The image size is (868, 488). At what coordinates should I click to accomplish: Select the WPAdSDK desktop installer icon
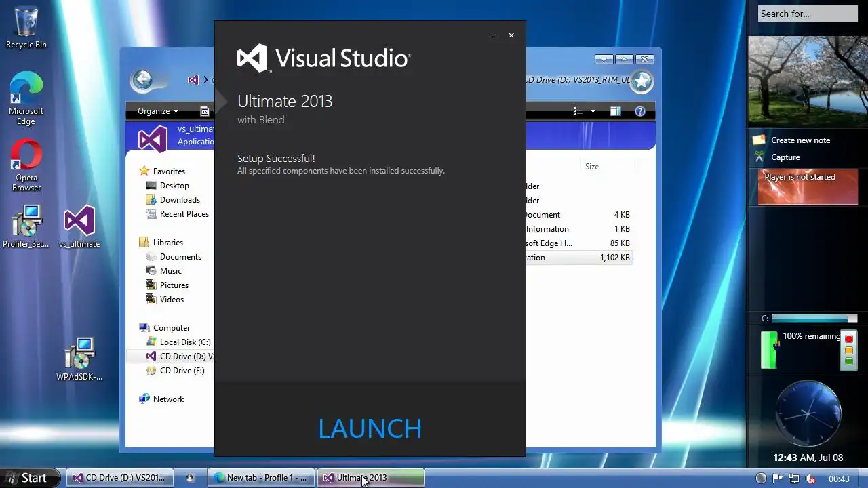pos(79,359)
